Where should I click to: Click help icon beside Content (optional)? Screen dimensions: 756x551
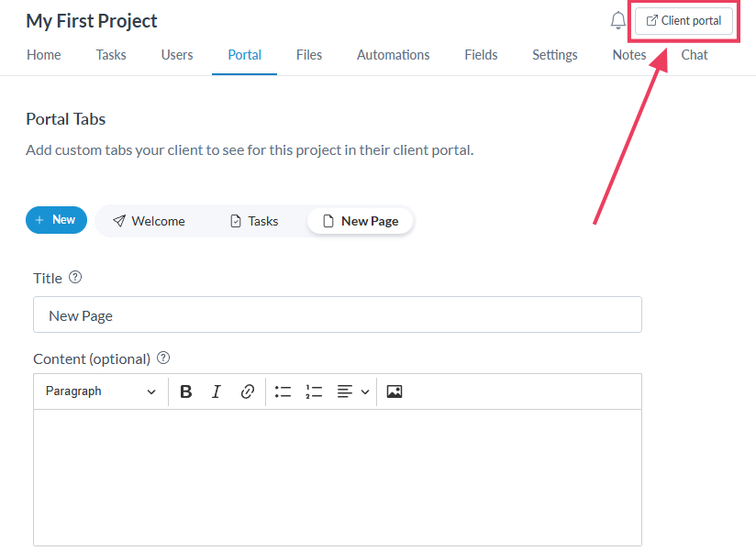(x=163, y=358)
